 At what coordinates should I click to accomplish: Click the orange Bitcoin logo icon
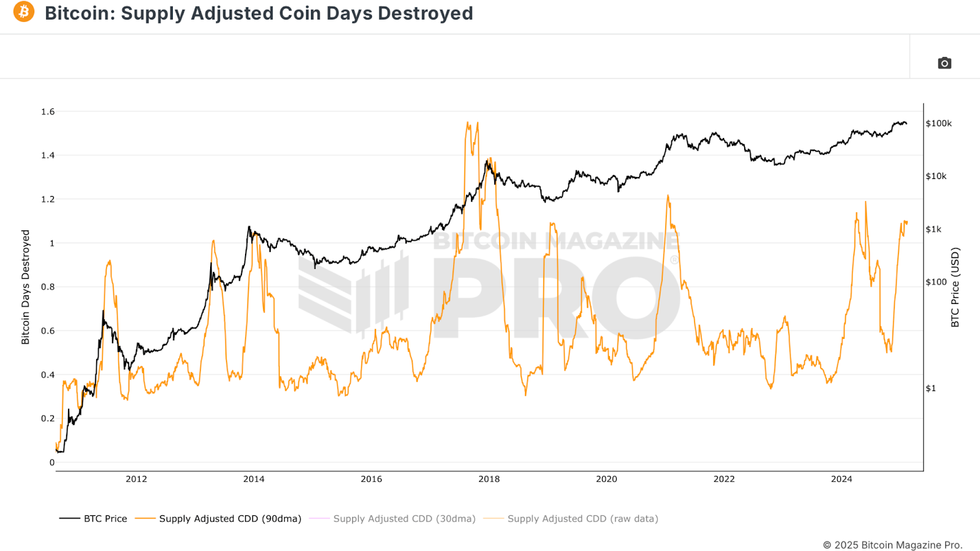23,13
